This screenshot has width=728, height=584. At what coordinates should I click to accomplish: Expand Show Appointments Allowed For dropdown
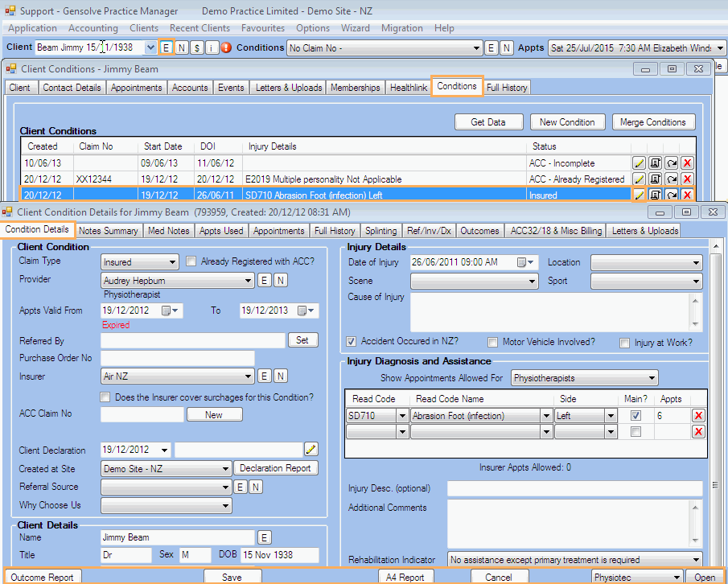click(x=585, y=378)
